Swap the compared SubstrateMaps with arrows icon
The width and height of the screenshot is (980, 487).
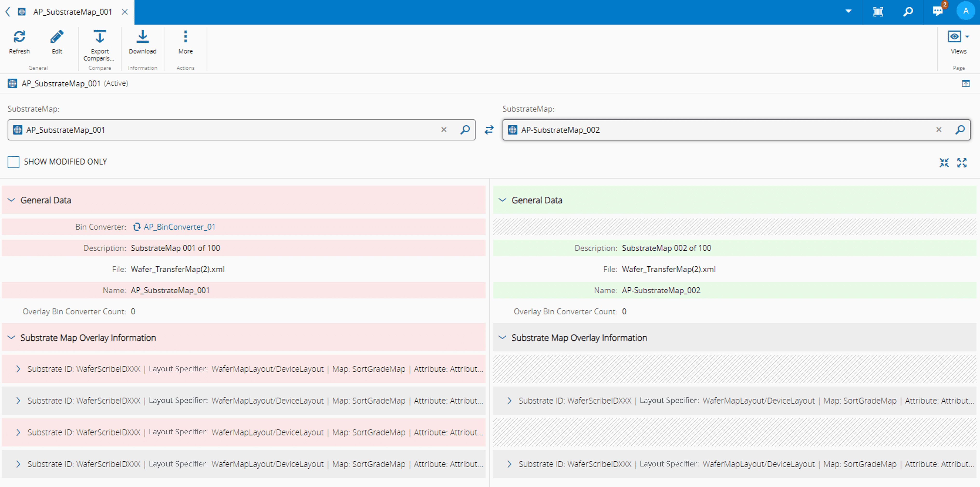(x=489, y=130)
